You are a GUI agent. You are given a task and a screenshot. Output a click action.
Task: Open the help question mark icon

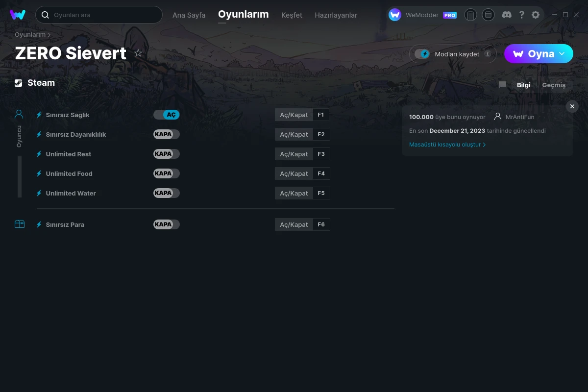(522, 15)
